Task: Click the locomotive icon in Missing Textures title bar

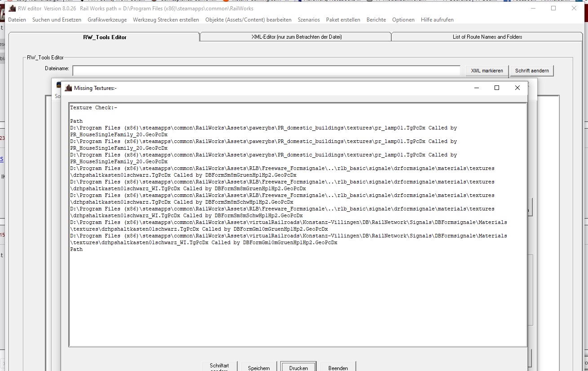Action: 68,88
